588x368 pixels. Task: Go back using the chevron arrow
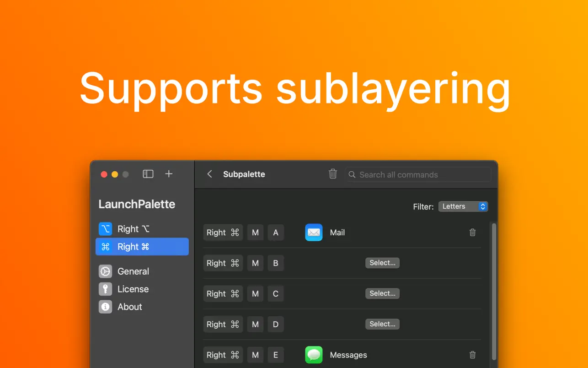tap(209, 174)
